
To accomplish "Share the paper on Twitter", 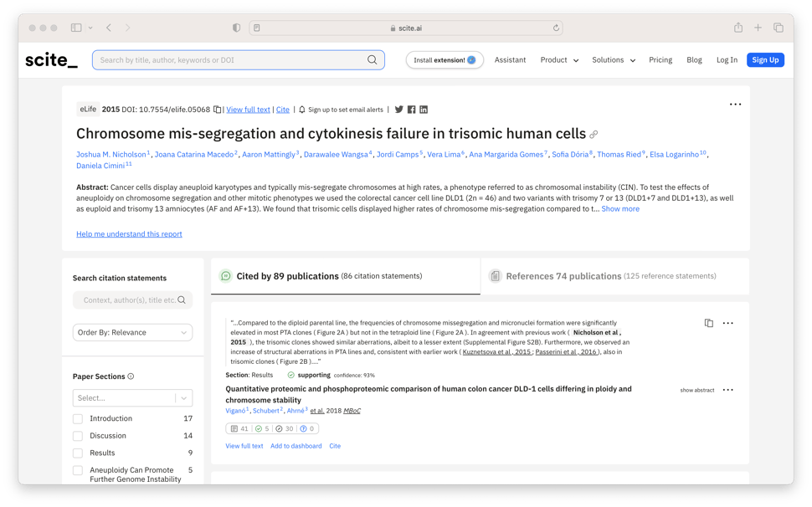I will coord(399,110).
